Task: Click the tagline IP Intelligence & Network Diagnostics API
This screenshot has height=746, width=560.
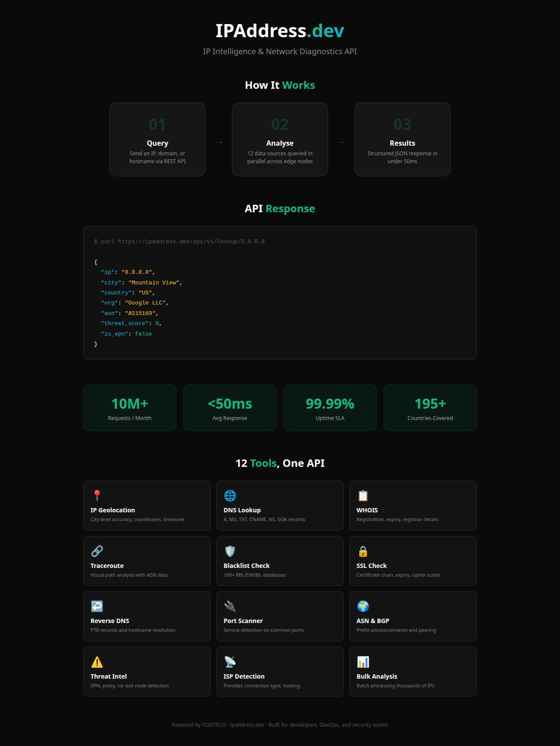Action: point(280,52)
